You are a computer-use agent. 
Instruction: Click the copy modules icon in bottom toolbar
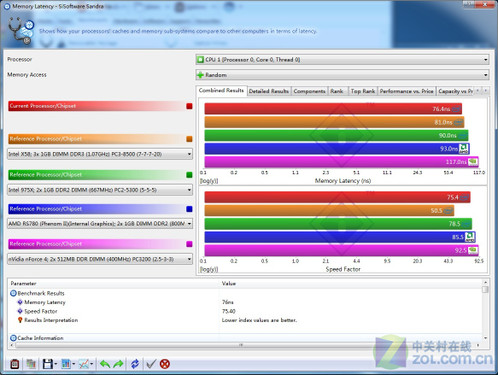(x=31, y=364)
